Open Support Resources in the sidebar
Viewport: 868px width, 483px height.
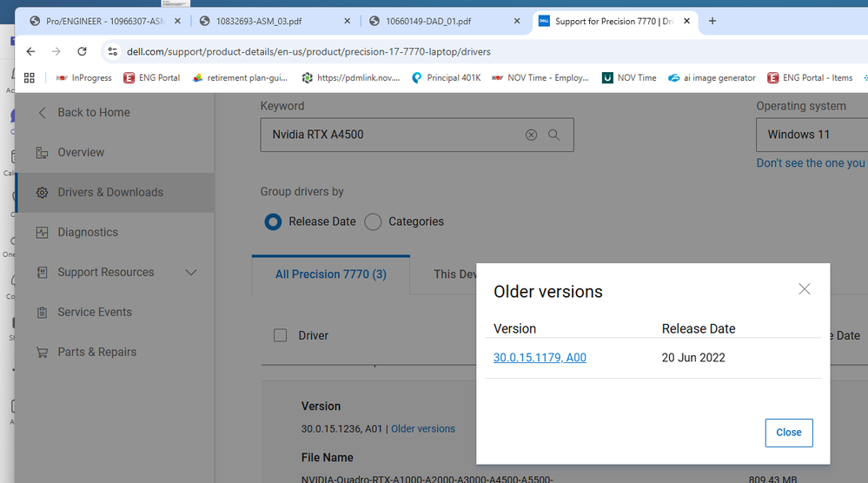click(106, 272)
